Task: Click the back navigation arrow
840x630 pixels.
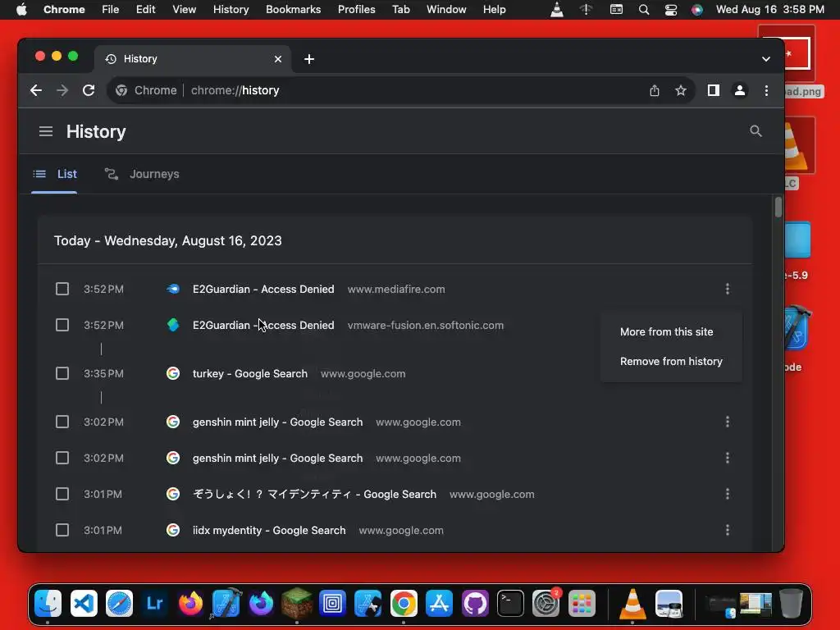Action: point(36,90)
